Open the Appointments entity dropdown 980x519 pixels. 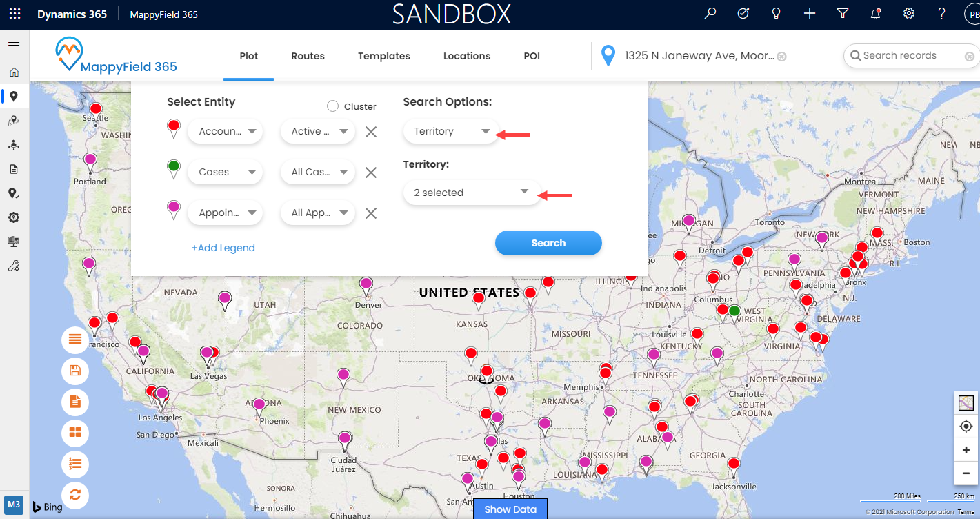[x=225, y=213]
